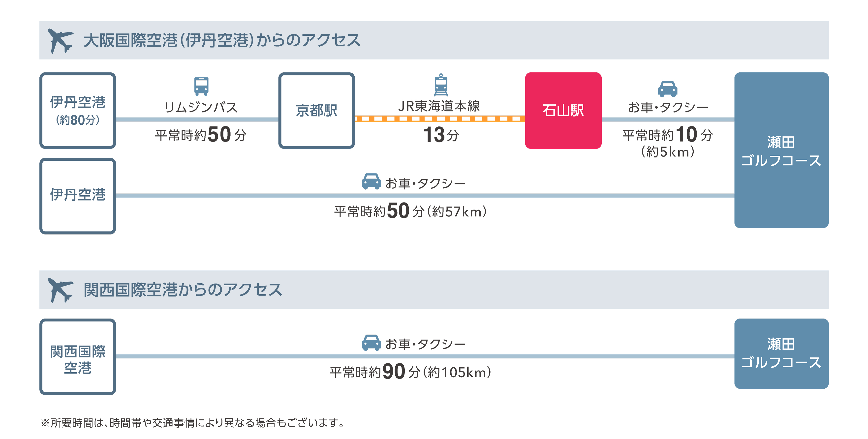Click the airplane icon beside 大阪国際空港 heading
868x439 pixels.
click(60, 40)
